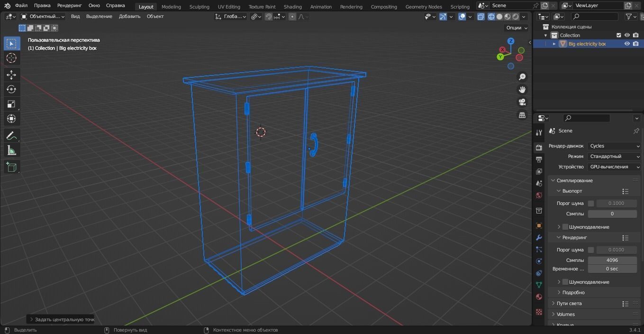The height and width of the screenshot is (334, 644).
Task: Set render Сэмплы 4096 field
Action: (x=612, y=260)
